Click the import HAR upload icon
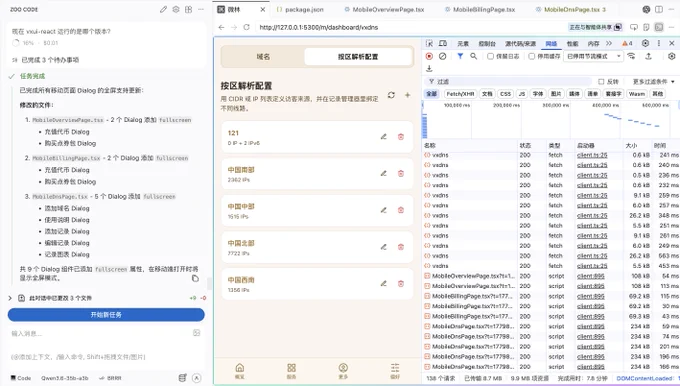This screenshot has height=386, width=680. coord(648,56)
